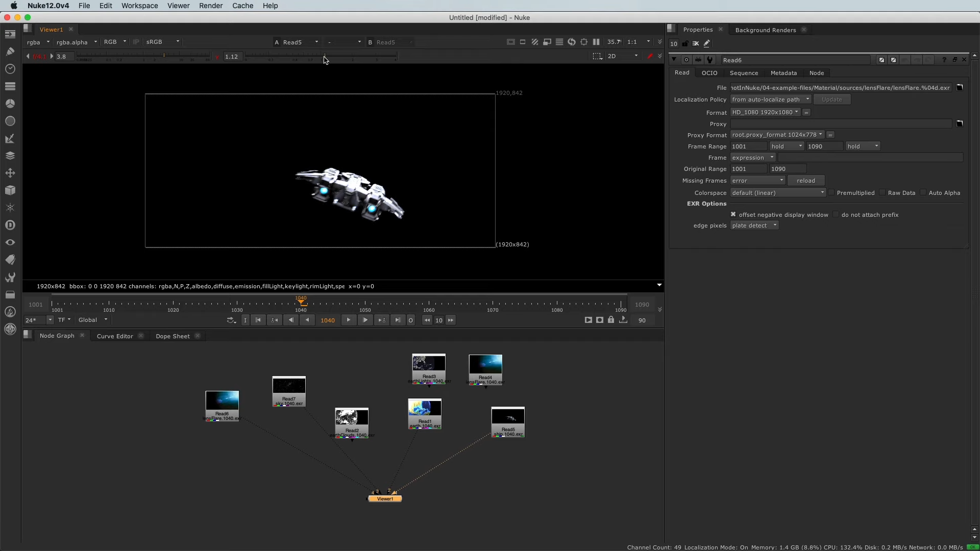The width and height of the screenshot is (980, 551).
Task: Select the Read5 ship node thumbnail
Action: [508, 422]
